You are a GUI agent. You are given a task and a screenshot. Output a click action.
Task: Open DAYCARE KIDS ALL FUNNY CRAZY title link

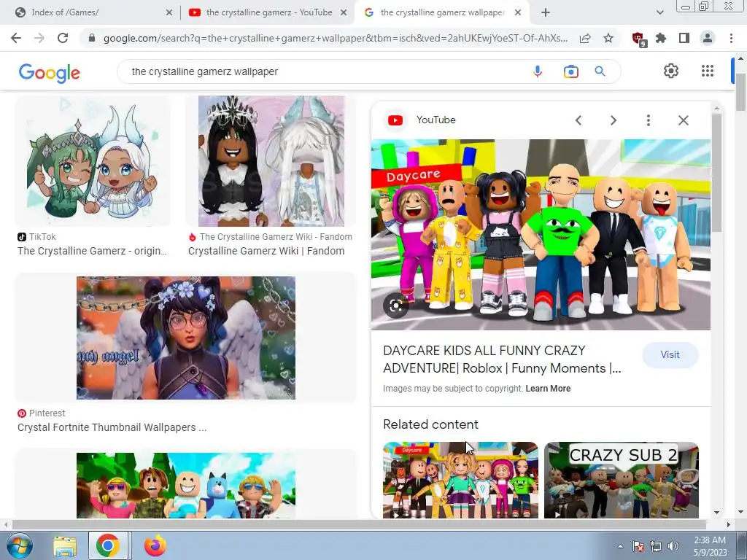click(x=502, y=359)
